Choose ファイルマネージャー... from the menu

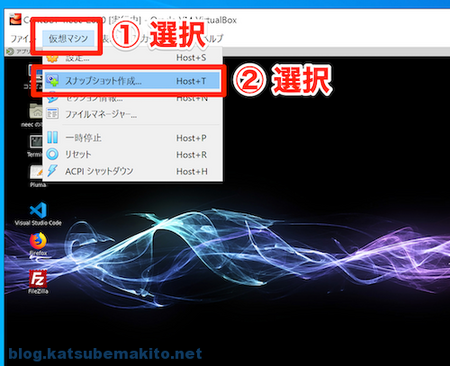pyautogui.click(x=132, y=114)
